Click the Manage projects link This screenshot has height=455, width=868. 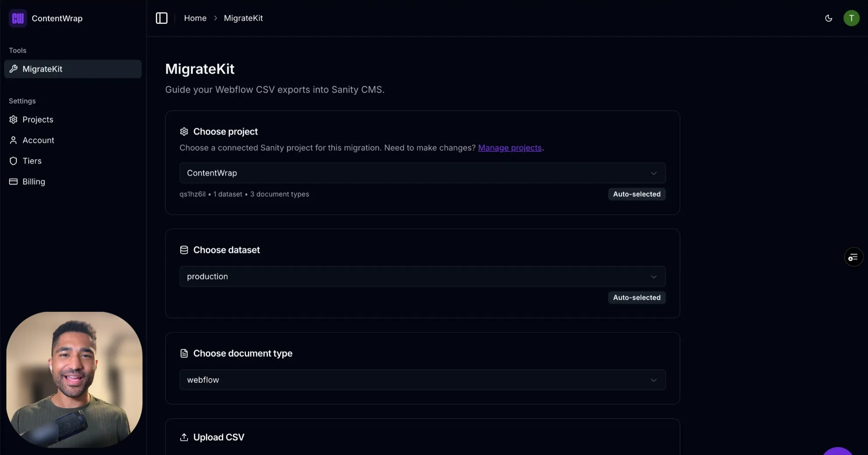(x=510, y=148)
